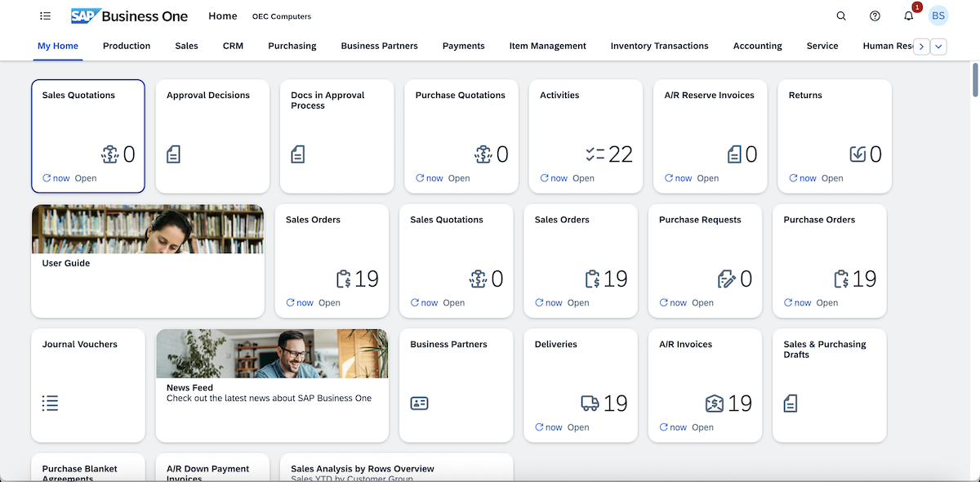Open the BS user profile avatar
This screenshot has width=980, height=482.
(x=938, y=16)
